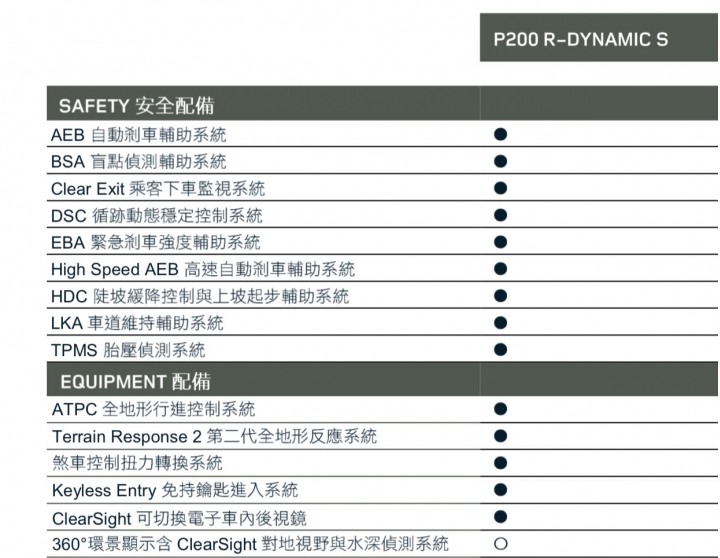Select the Terrain Response 2 row label

point(214,436)
